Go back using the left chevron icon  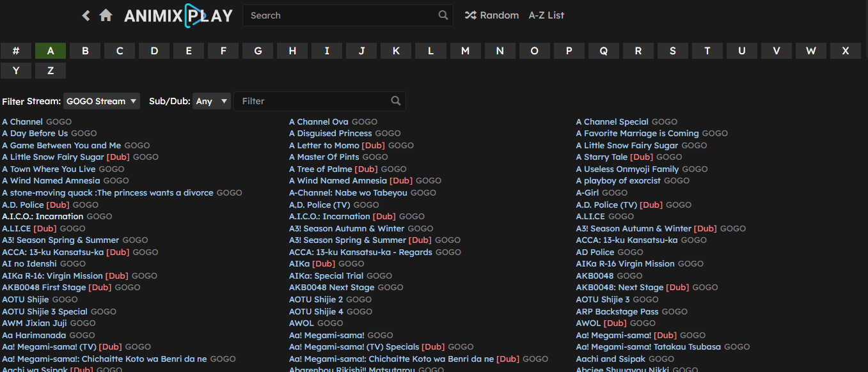pos(86,15)
